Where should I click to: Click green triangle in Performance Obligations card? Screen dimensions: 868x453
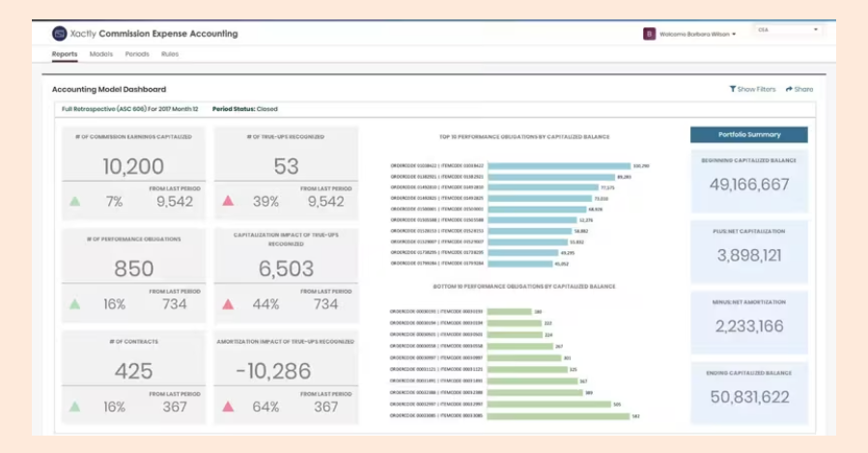click(74, 304)
